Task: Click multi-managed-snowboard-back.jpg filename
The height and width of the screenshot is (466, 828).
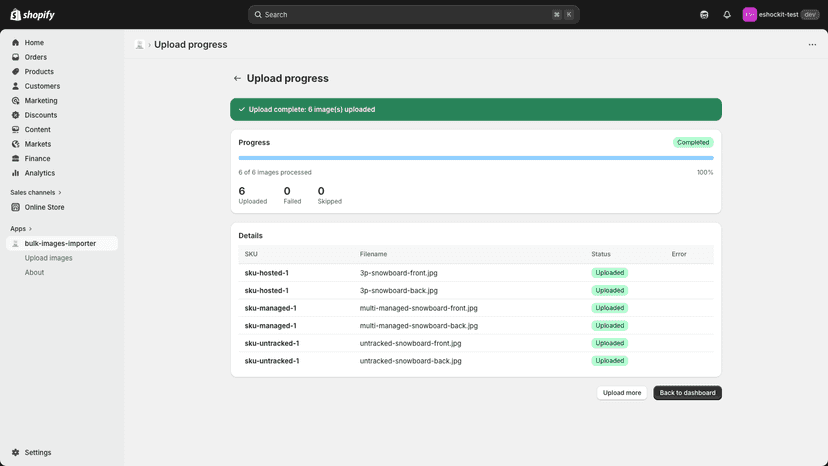Action: click(419, 326)
